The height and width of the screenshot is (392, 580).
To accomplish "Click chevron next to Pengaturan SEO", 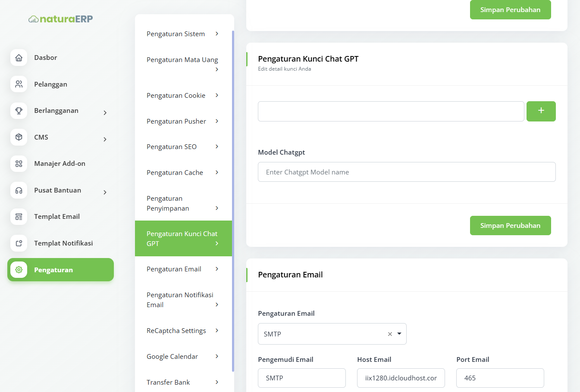I will click(x=217, y=146).
